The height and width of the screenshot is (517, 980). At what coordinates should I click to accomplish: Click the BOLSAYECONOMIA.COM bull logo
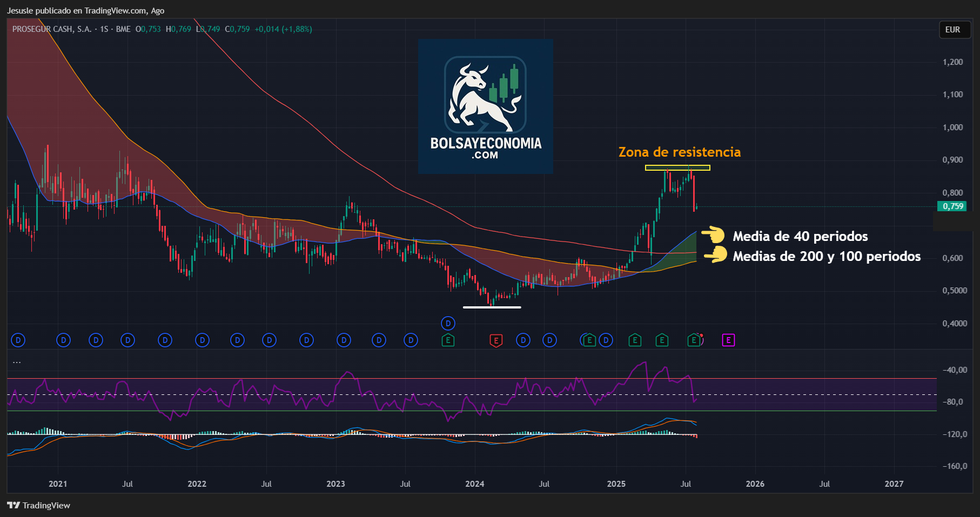tap(486, 106)
